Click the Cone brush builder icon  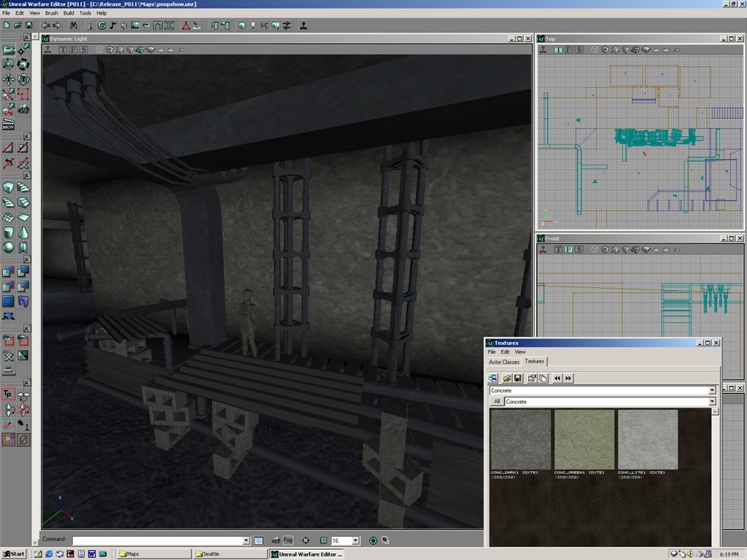pos(23,233)
